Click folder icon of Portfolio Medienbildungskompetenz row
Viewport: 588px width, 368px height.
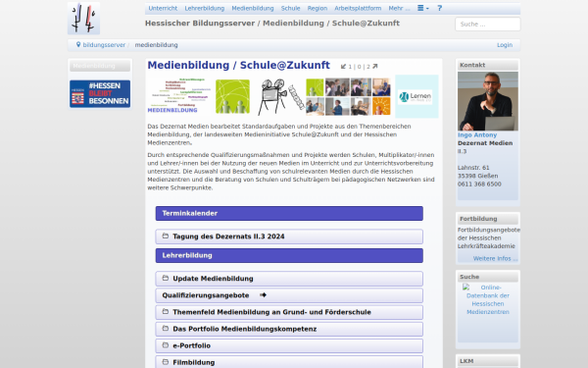pos(166,329)
